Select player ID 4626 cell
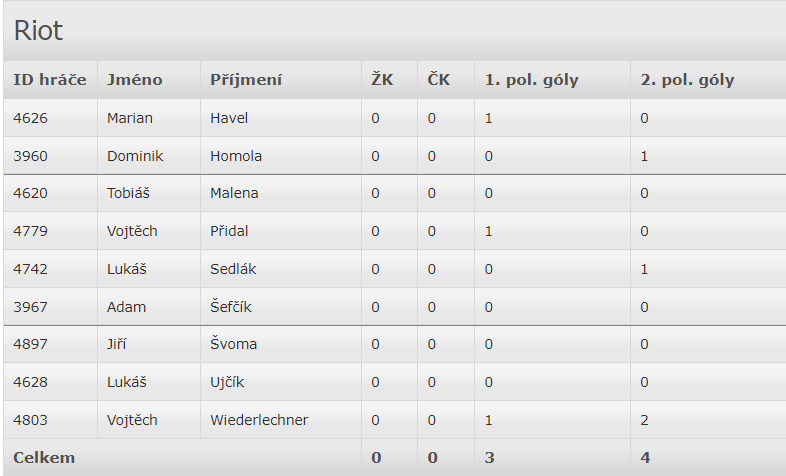786x476 pixels. pos(30,118)
